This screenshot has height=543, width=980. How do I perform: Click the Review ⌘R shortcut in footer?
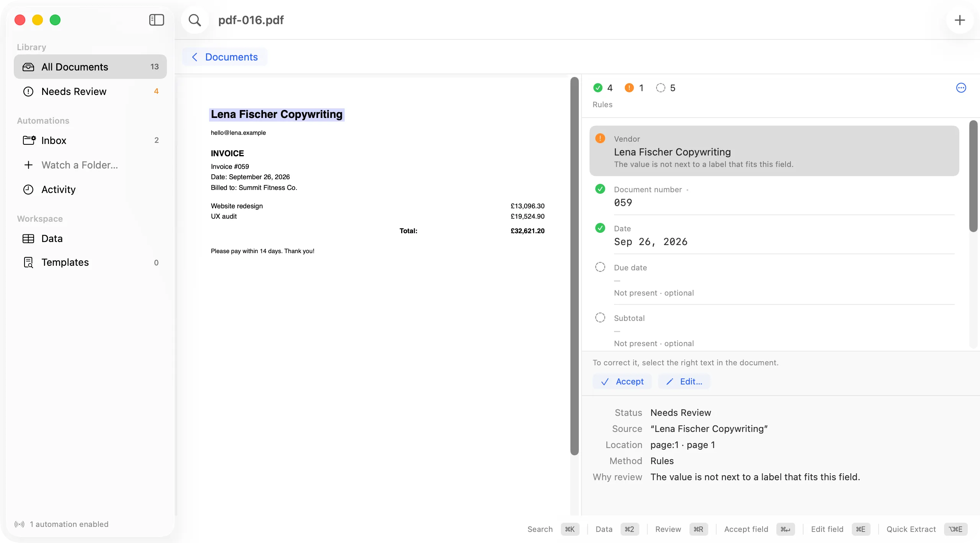tap(681, 529)
